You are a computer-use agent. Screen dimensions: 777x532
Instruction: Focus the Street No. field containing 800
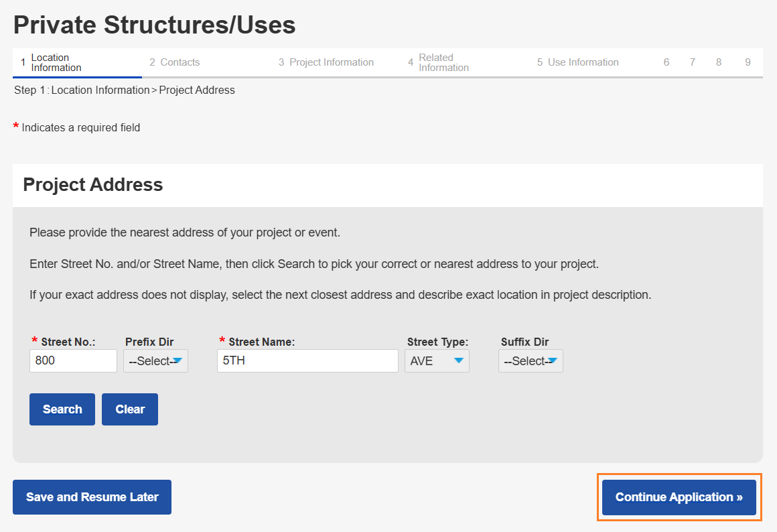(x=73, y=360)
